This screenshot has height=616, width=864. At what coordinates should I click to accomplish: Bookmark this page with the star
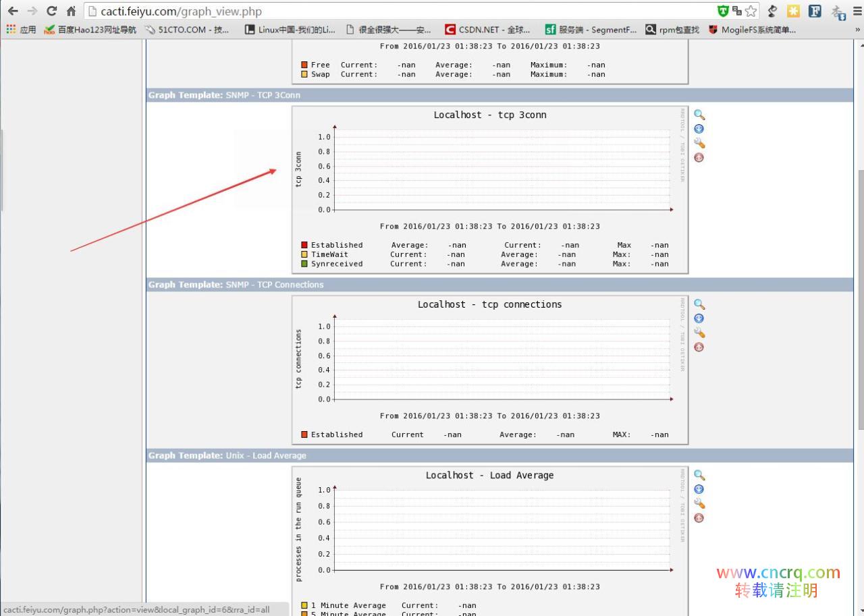[751, 11]
